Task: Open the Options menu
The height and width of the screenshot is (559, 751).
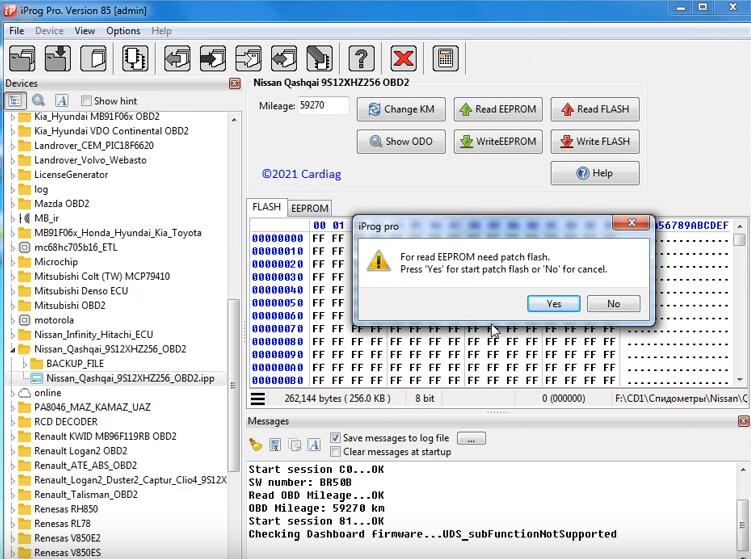Action: click(x=123, y=31)
